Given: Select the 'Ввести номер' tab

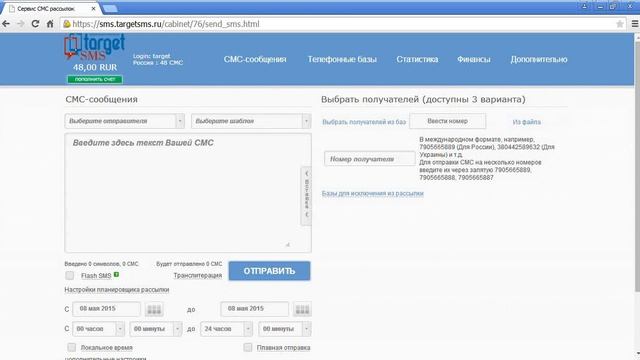Looking at the screenshot, I should [448, 121].
